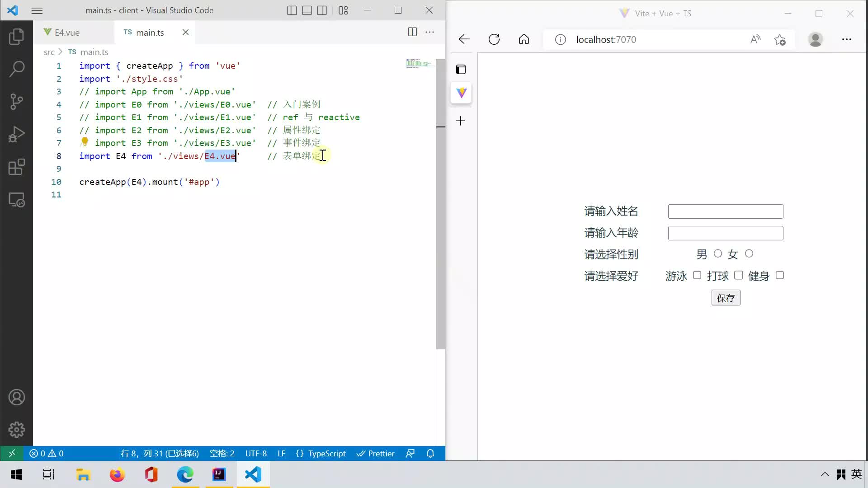Click the 请输入年龄 age input
Viewport: 868px width, 488px height.
click(x=726, y=233)
